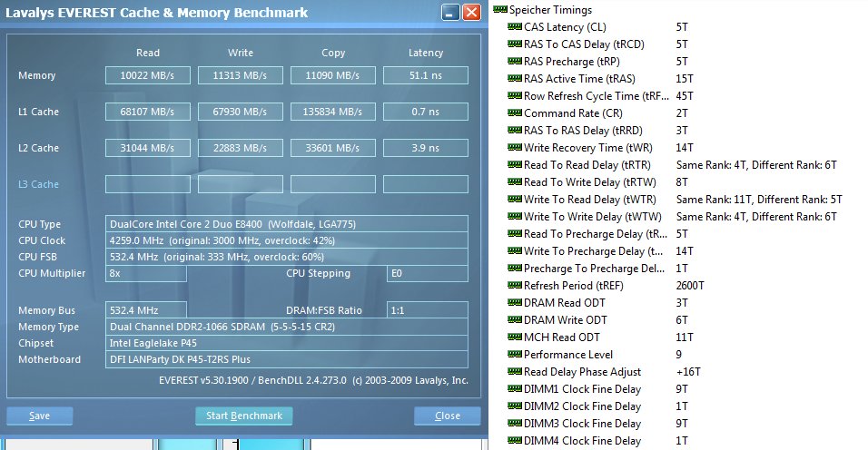
Task: Click the Memory Write value 11313 MB/s
Action: point(241,75)
